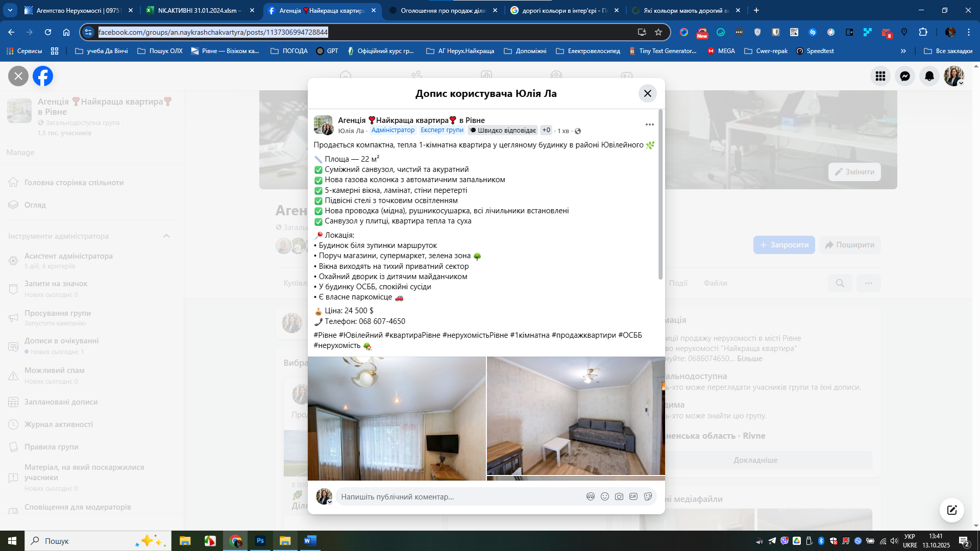The height and width of the screenshot is (551, 980).
Task: Click the #Ювілейний hashtag link
Action: [x=360, y=335]
